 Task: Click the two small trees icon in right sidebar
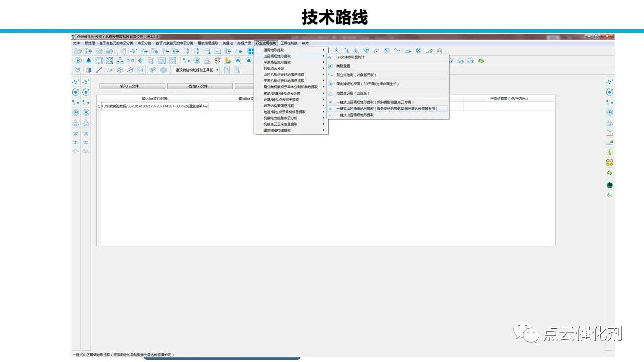click(610, 195)
